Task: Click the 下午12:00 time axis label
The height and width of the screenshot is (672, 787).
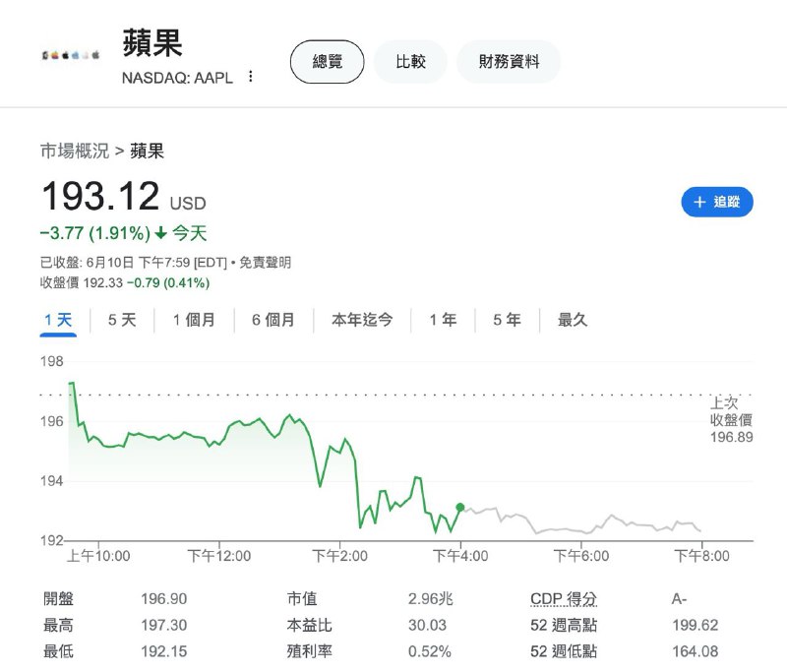Action: click(218, 556)
